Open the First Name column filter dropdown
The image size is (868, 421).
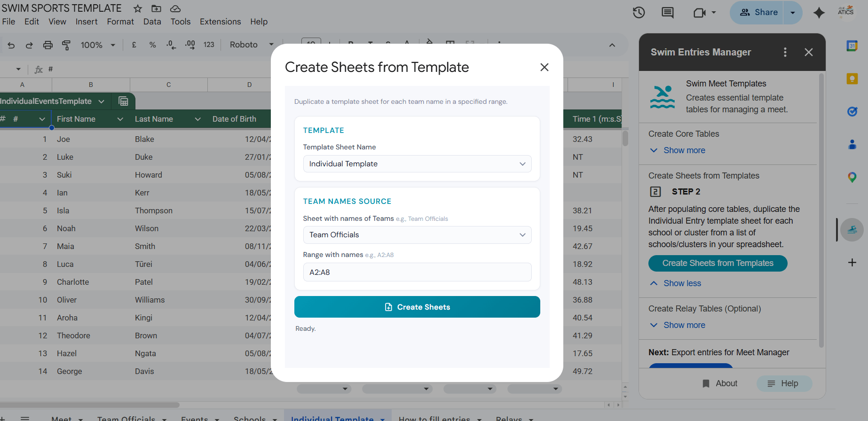pos(120,119)
